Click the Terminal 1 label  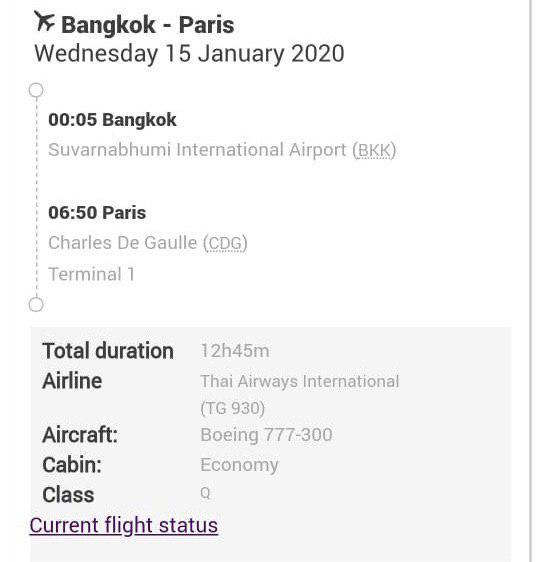(x=92, y=275)
